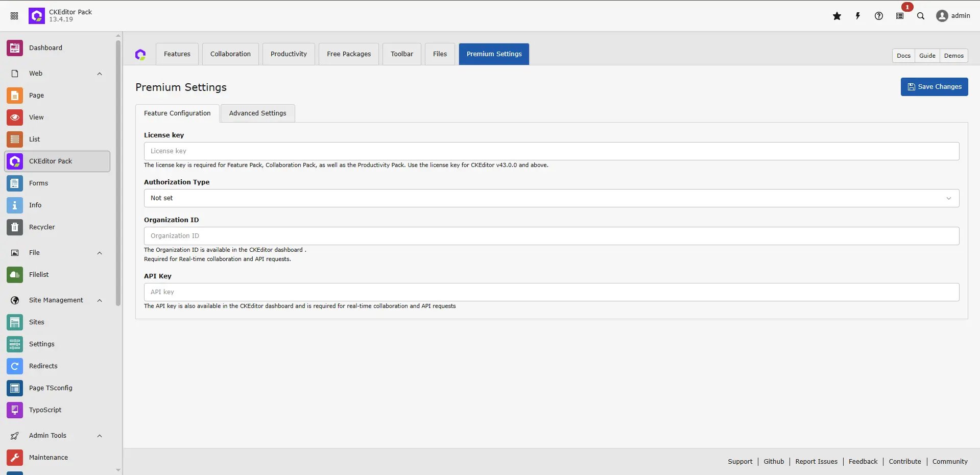Open bookmarks star icon

(837, 16)
